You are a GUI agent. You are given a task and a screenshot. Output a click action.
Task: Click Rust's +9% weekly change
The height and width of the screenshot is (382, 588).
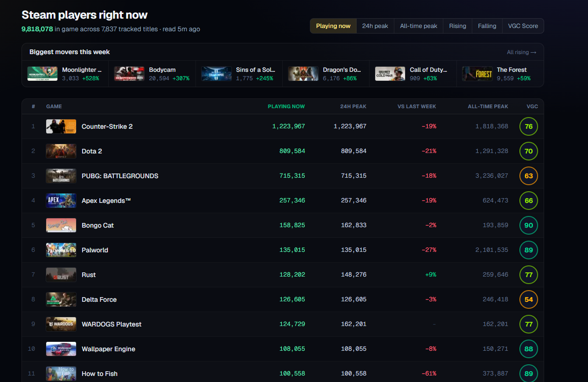click(x=430, y=275)
